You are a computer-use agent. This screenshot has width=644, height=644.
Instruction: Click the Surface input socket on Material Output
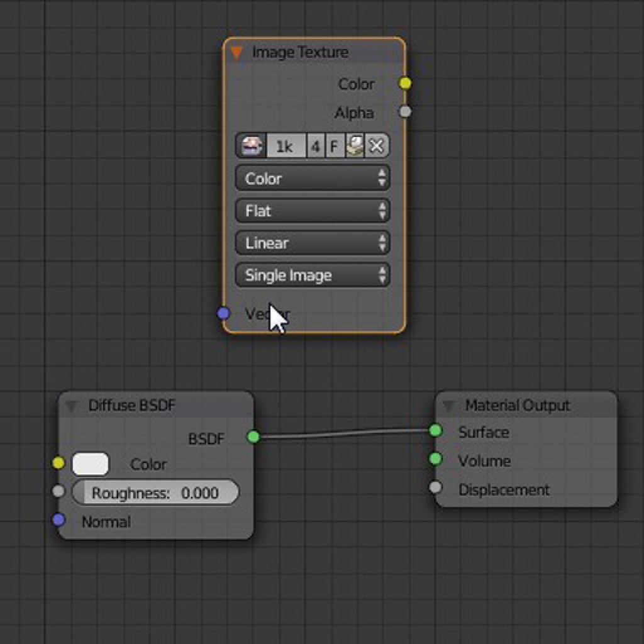(x=436, y=432)
